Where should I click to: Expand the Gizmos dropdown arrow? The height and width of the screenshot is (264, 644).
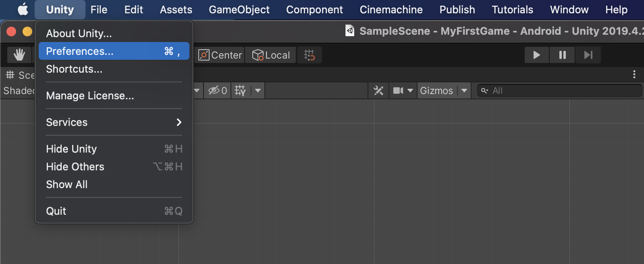464,90
